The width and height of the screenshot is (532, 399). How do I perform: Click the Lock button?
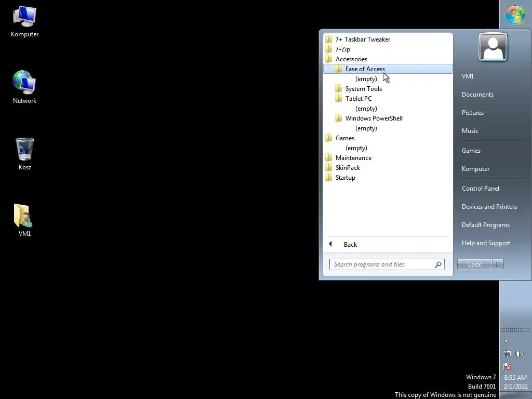point(474,264)
